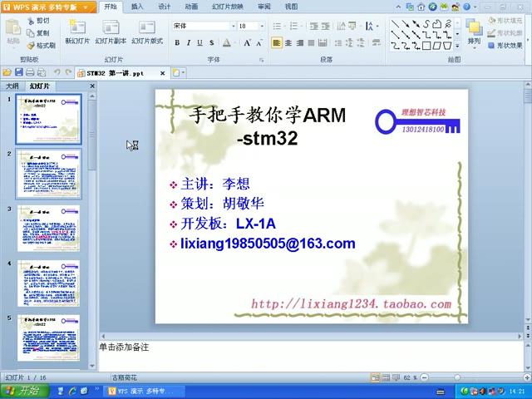The image size is (532, 399).
Task: Click the Windows 开始 start button
Action: pos(24,391)
